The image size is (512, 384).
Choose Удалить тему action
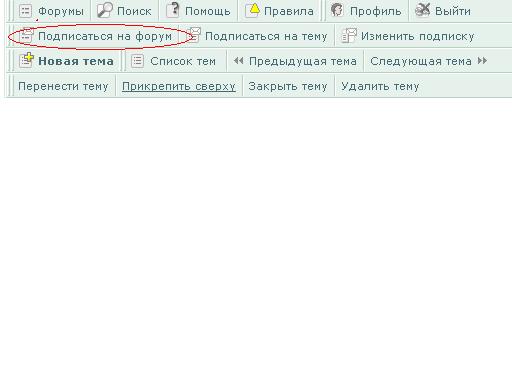(x=380, y=86)
